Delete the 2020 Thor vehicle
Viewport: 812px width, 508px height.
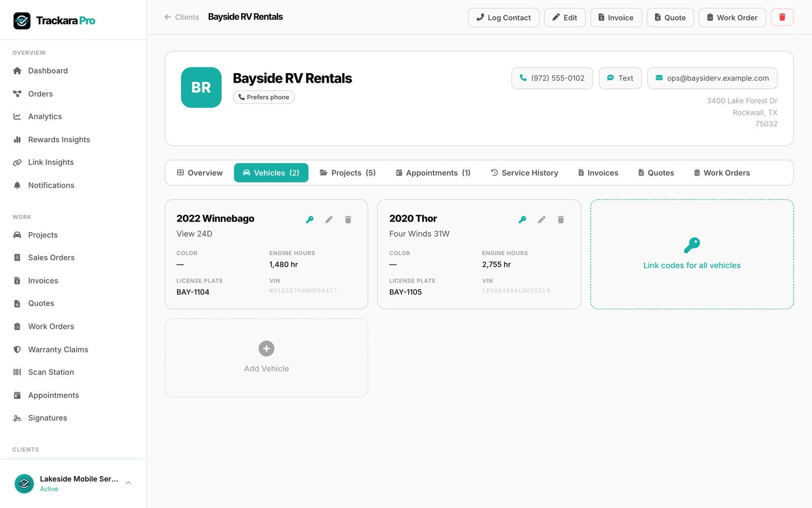[x=561, y=219]
